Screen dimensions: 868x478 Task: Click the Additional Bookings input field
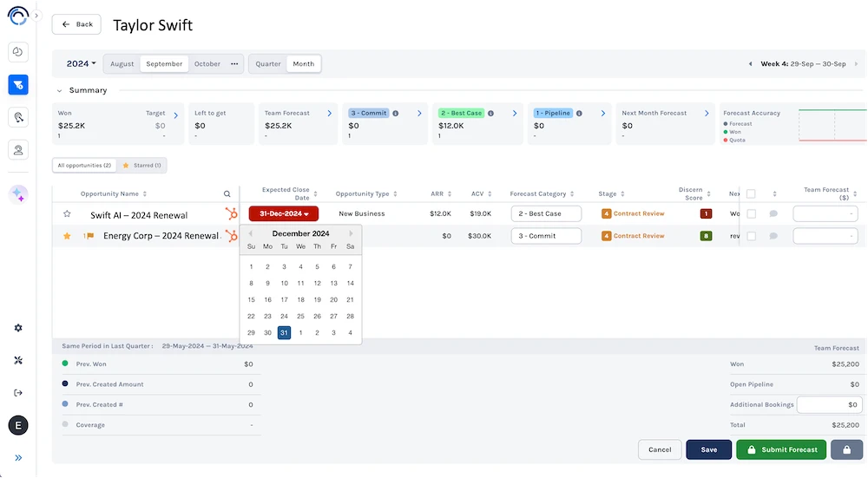tap(829, 404)
